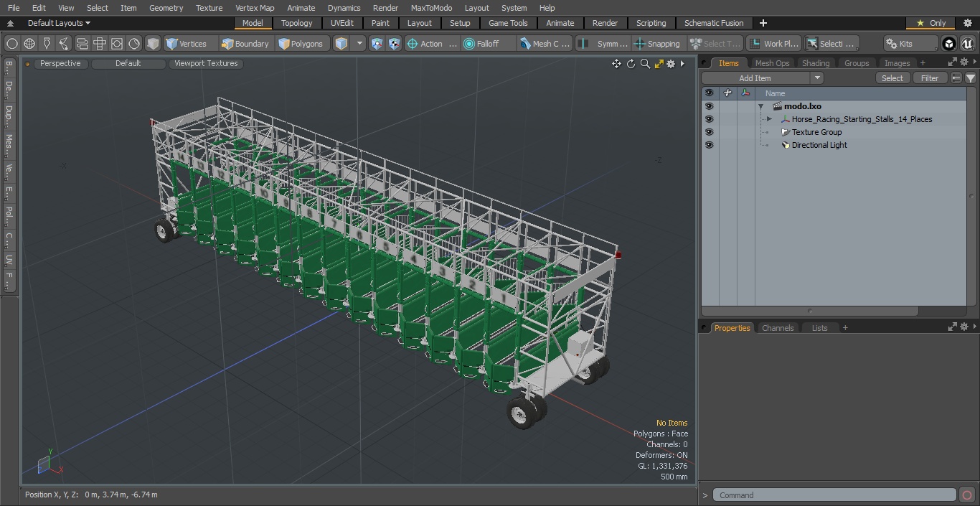Click the funnel filter icon in Items panel
This screenshot has height=506, width=980.
coord(970,78)
